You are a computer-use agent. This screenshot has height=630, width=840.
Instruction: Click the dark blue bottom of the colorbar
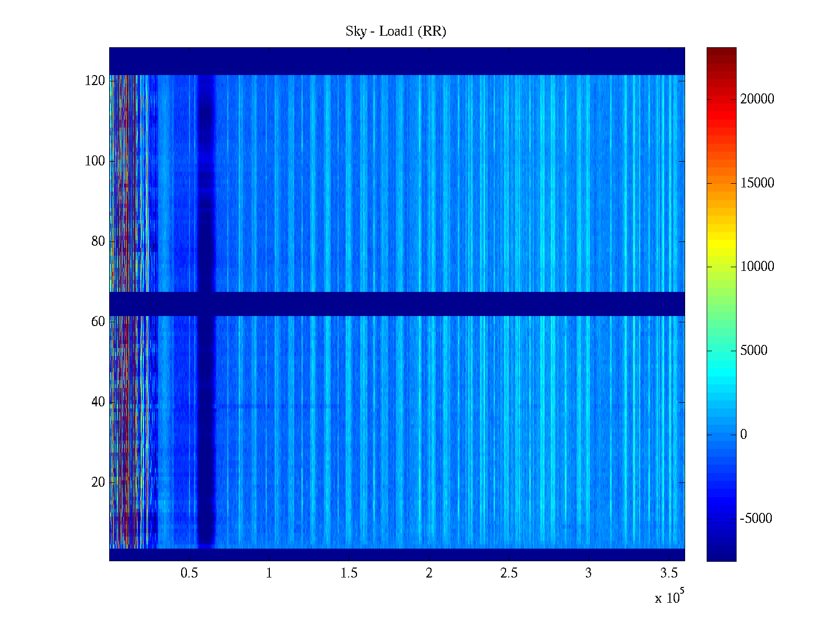tap(721, 551)
